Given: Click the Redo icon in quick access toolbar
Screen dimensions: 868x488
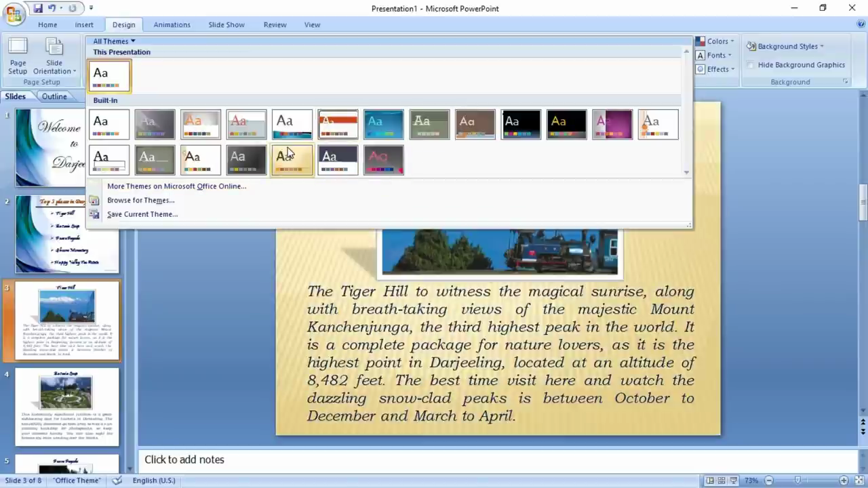Looking at the screenshot, I should coord(73,8).
